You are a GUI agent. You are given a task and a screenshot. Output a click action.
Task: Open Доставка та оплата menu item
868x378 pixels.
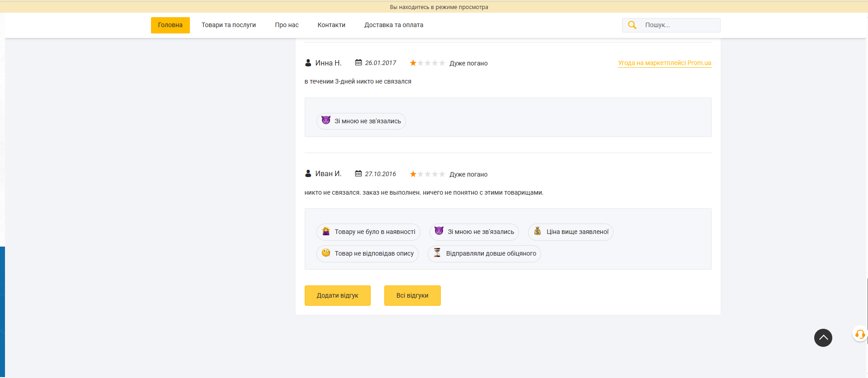(394, 25)
